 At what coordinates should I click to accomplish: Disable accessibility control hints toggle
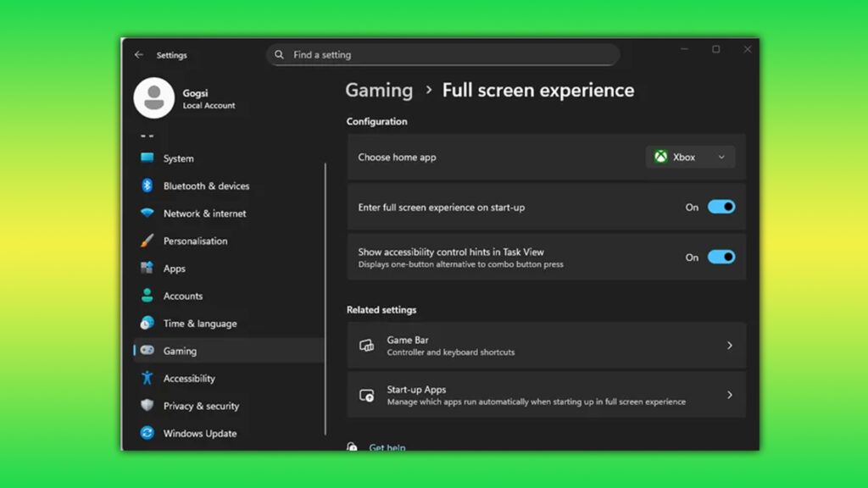(x=721, y=257)
